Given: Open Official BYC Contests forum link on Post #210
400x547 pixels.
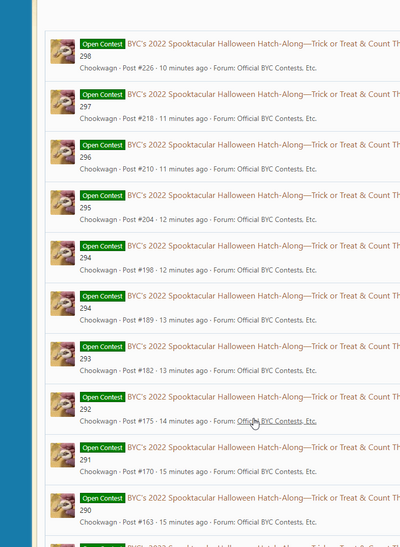Looking at the screenshot, I should tap(277, 169).
